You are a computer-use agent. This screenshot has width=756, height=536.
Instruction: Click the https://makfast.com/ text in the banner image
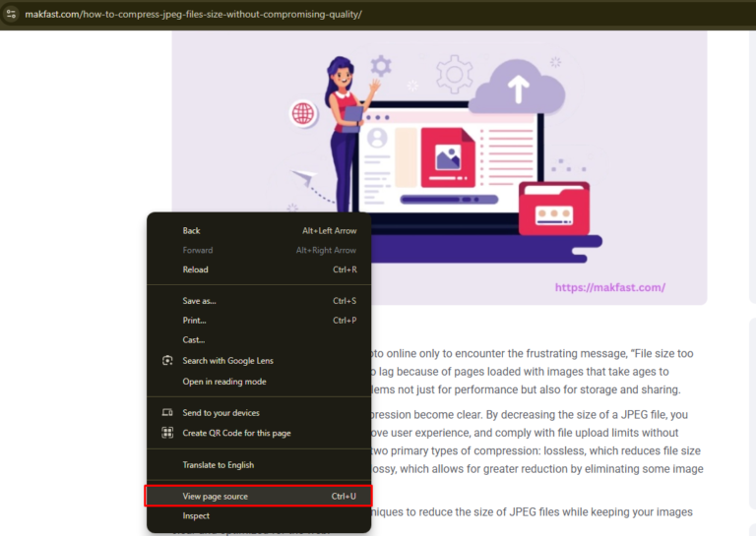609,288
